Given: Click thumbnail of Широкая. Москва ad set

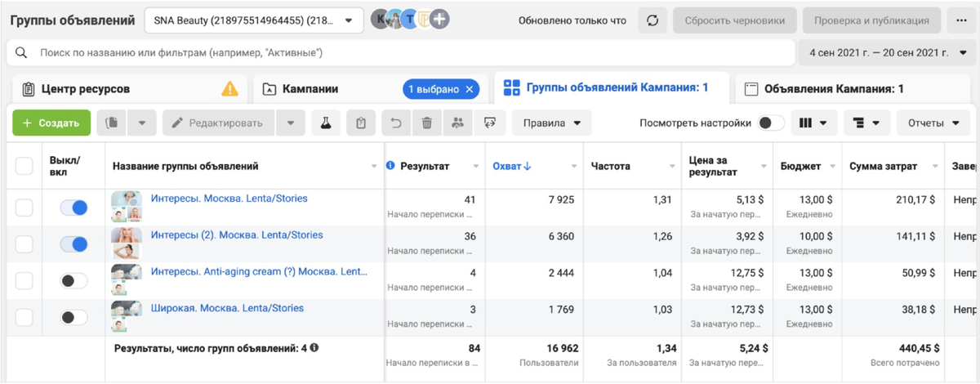Looking at the screenshot, I should [127, 317].
